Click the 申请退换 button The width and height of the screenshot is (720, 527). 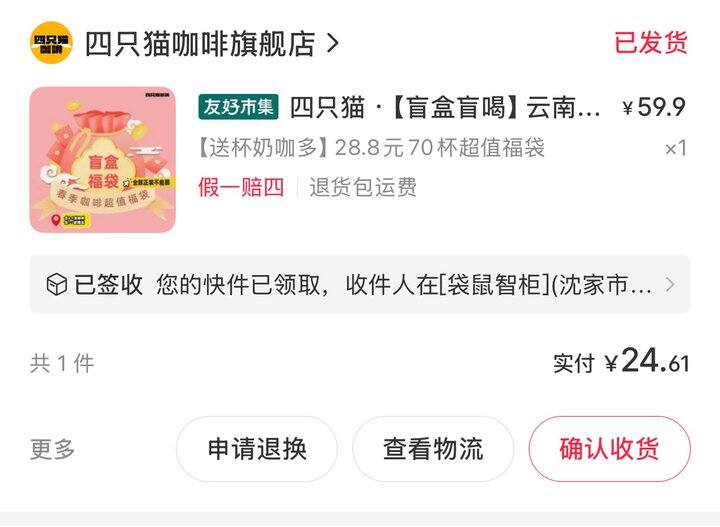click(257, 449)
